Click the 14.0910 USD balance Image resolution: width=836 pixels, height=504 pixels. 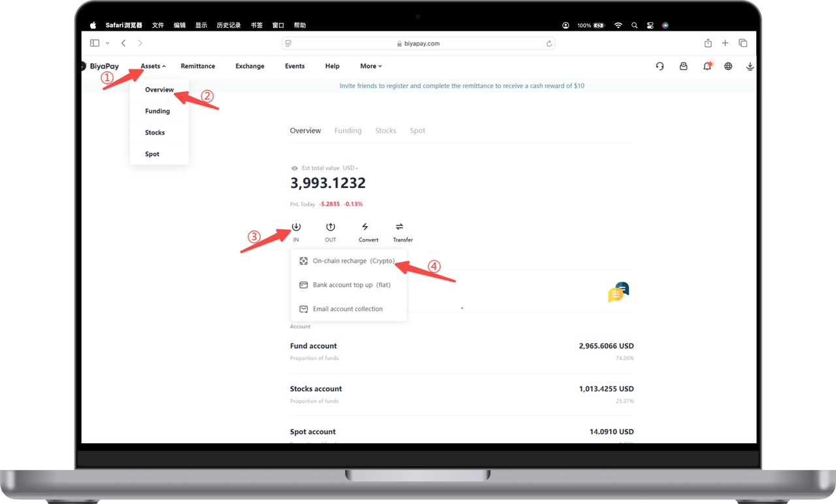[611, 432]
